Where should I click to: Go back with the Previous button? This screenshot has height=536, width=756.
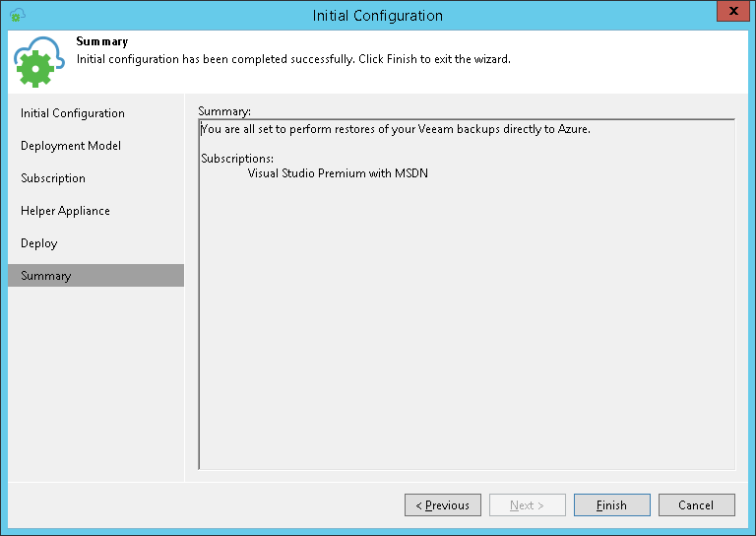click(x=443, y=505)
